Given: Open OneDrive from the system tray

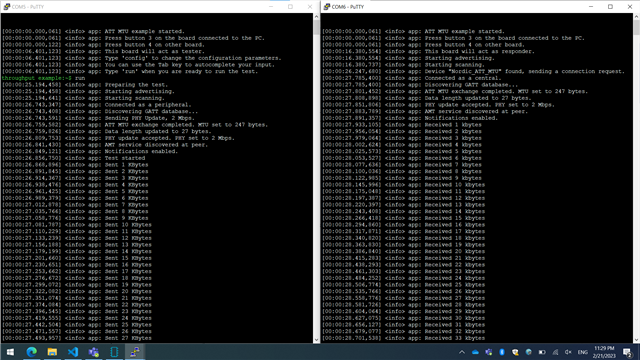Looking at the screenshot, I should click(x=475, y=352).
